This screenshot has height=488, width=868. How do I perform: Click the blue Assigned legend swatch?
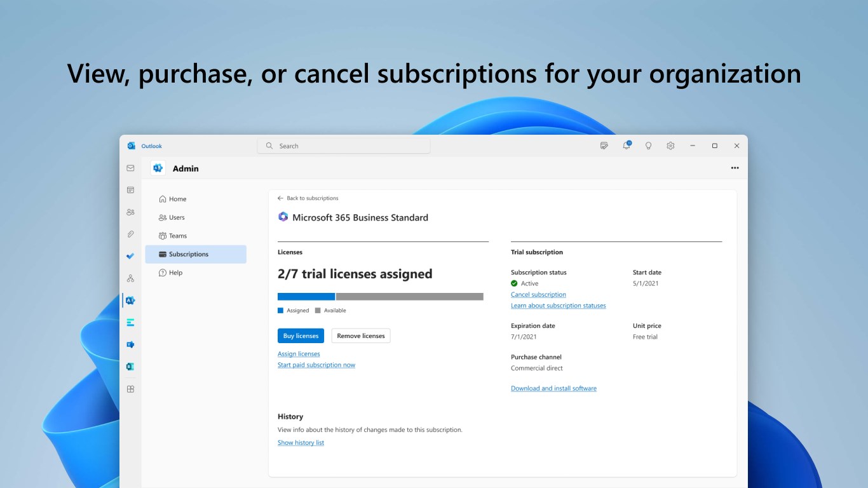(x=280, y=311)
